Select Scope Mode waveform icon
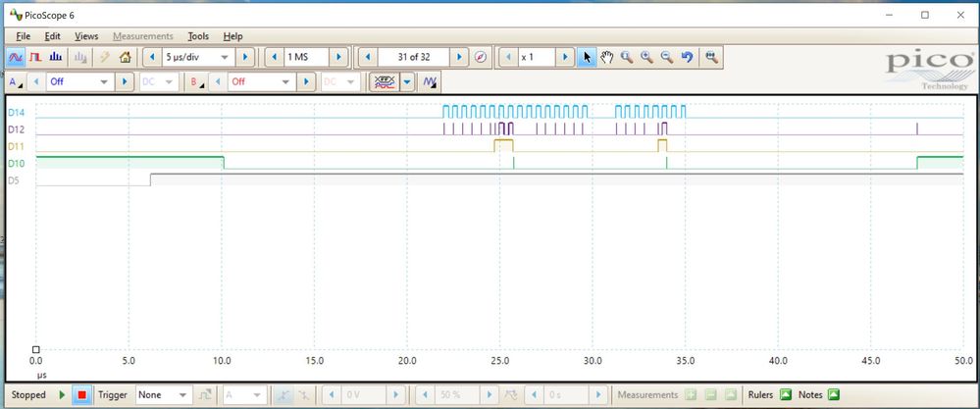This screenshot has width=980, height=409. (x=16, y=58)
